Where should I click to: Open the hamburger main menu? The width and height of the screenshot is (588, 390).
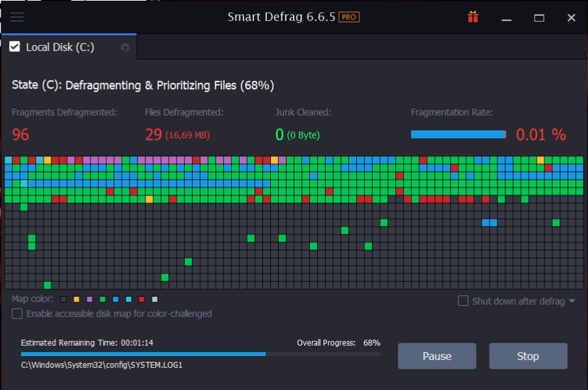(x=17, y=17)
